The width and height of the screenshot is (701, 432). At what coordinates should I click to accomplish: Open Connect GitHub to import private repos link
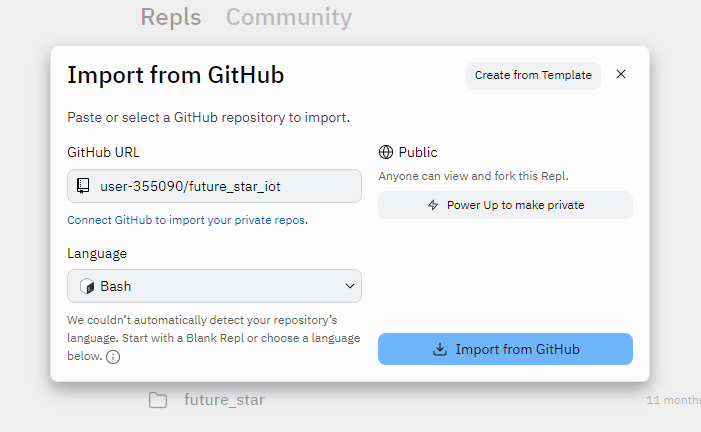coord(187,220)
